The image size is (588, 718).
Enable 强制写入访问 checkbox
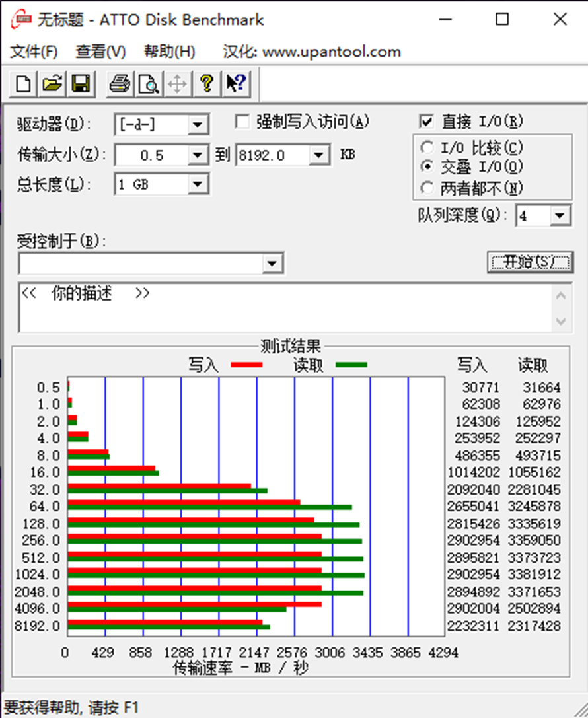point(242,122)
